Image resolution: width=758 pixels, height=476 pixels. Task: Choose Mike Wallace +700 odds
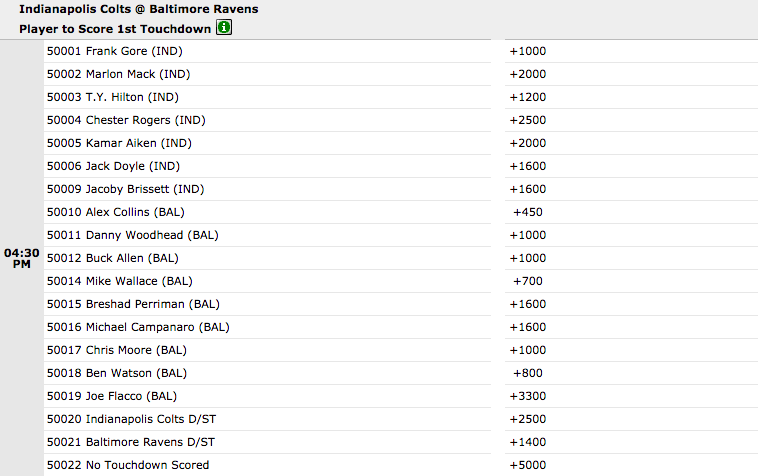point(528,281)
